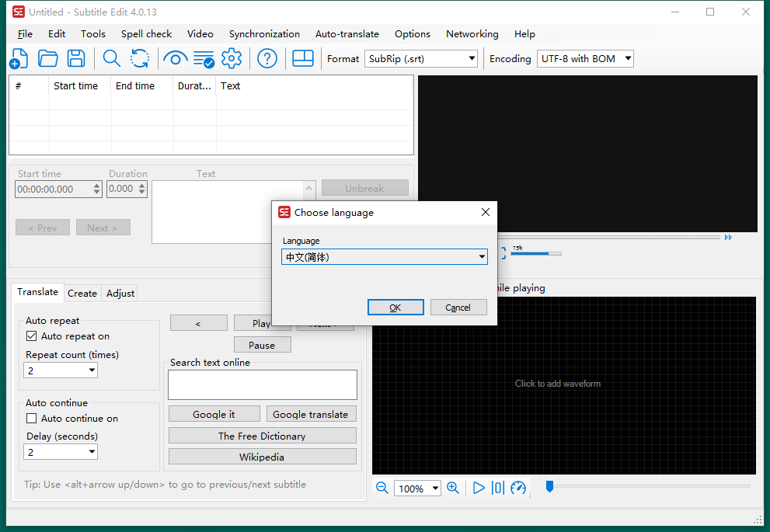Screen dimensions: 770x532
Task: Select the Translate tab
Action: [x=38, y=292]
